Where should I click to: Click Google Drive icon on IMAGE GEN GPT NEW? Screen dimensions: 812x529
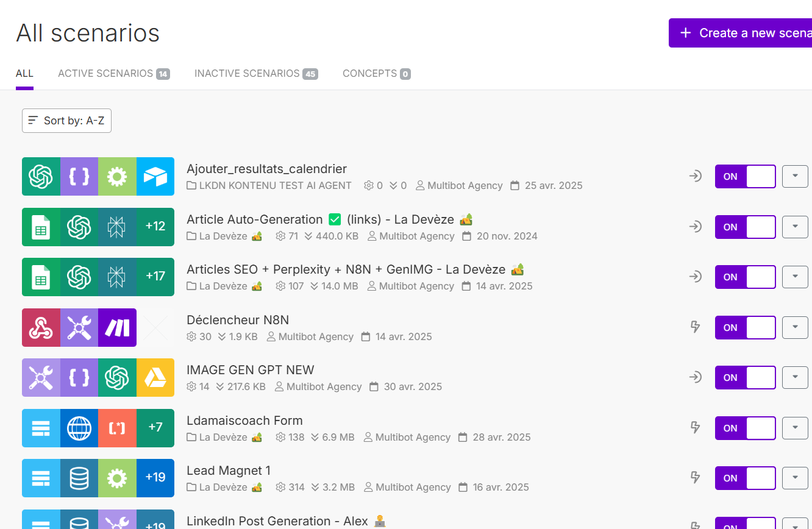(155, 378)
